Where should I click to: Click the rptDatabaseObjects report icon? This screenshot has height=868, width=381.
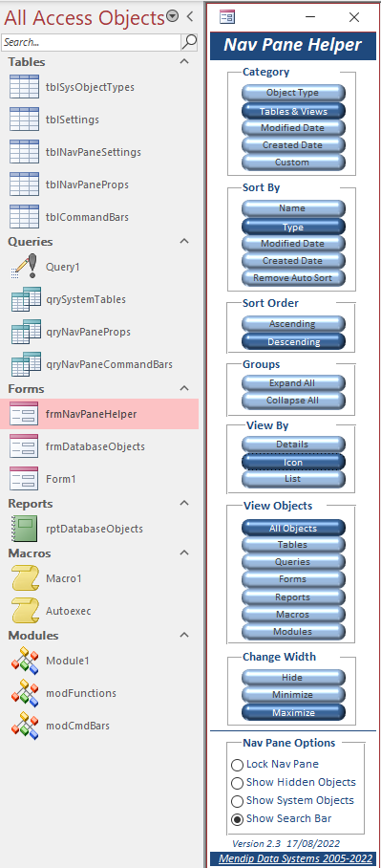tap(25, 529)
